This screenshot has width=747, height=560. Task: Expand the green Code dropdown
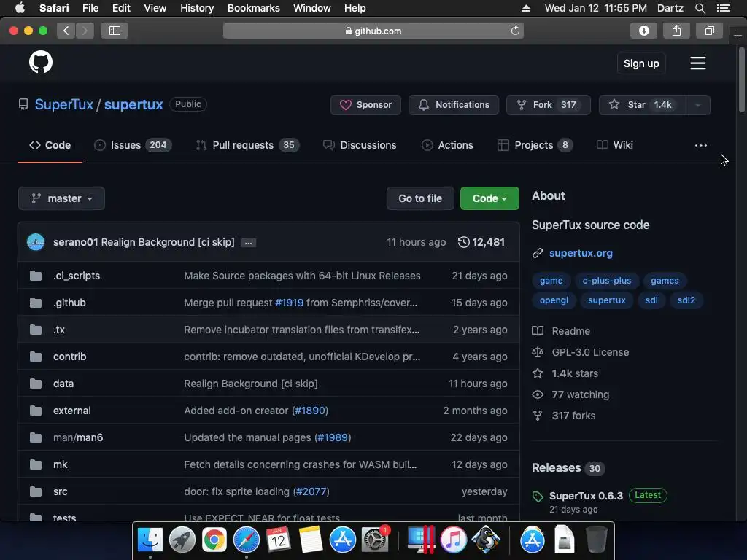pos(489,198)
